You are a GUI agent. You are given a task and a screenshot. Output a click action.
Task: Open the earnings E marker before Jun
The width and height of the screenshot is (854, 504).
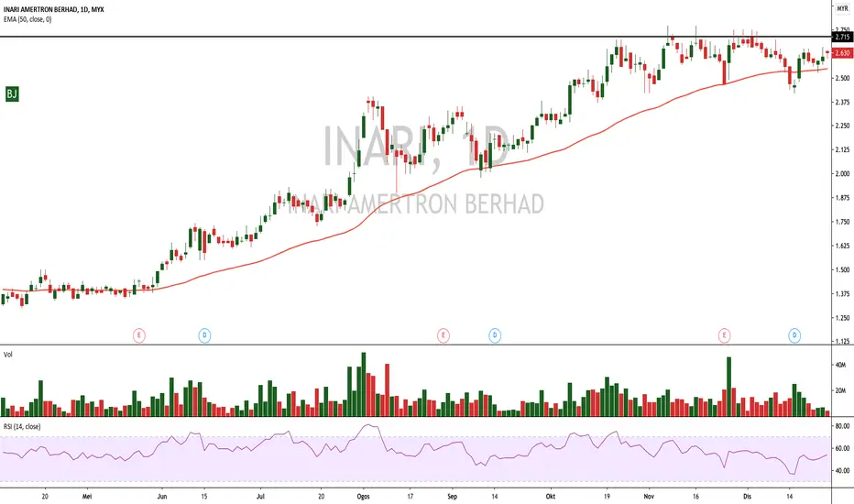(x=139, y=335)
